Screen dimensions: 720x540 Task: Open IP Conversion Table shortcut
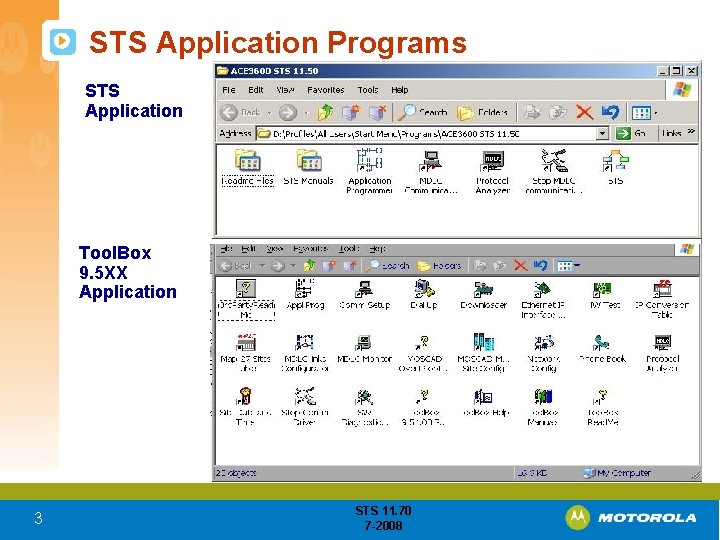click(662, 299)
